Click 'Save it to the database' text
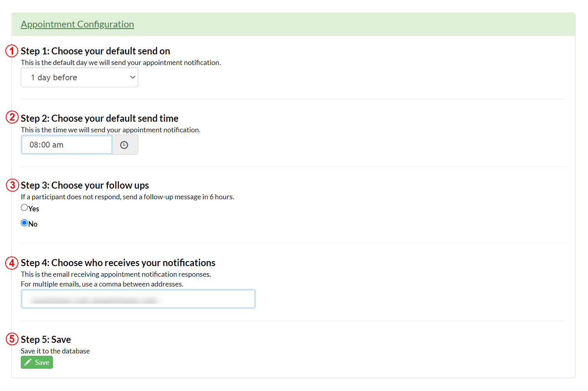The height and width of the screenshot is (391, 588). (x=55, y=351)
